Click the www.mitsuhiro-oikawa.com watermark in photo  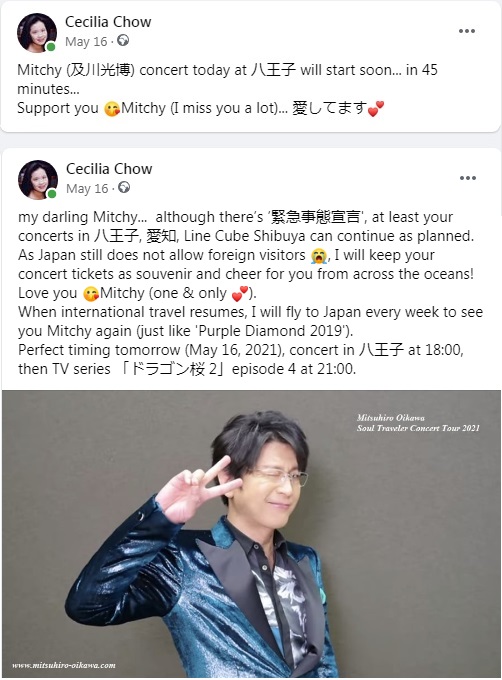(64, 665)
